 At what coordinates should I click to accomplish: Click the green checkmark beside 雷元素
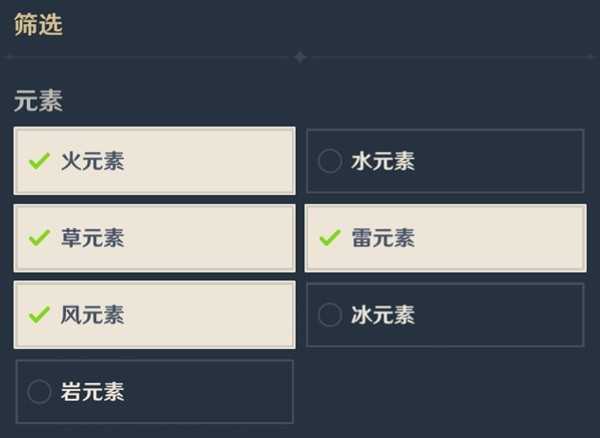pyautogui.click(x=329, y=238)
